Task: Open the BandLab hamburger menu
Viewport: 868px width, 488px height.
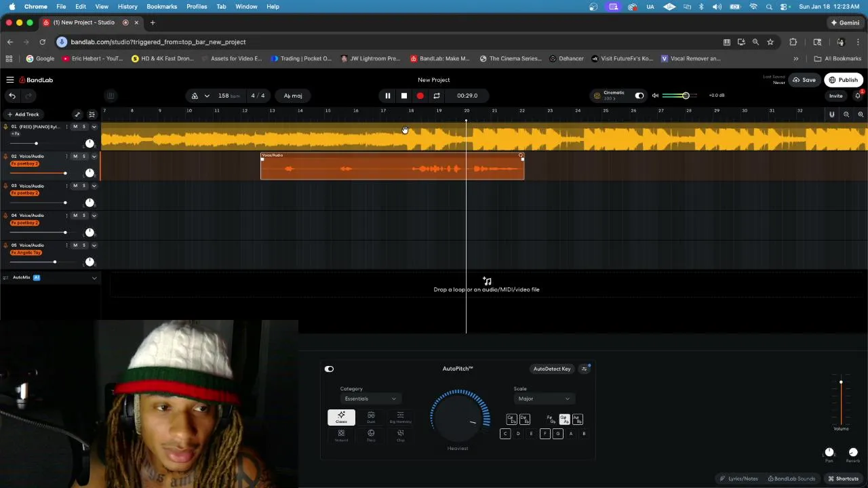Action: click(x=9, y=80)
